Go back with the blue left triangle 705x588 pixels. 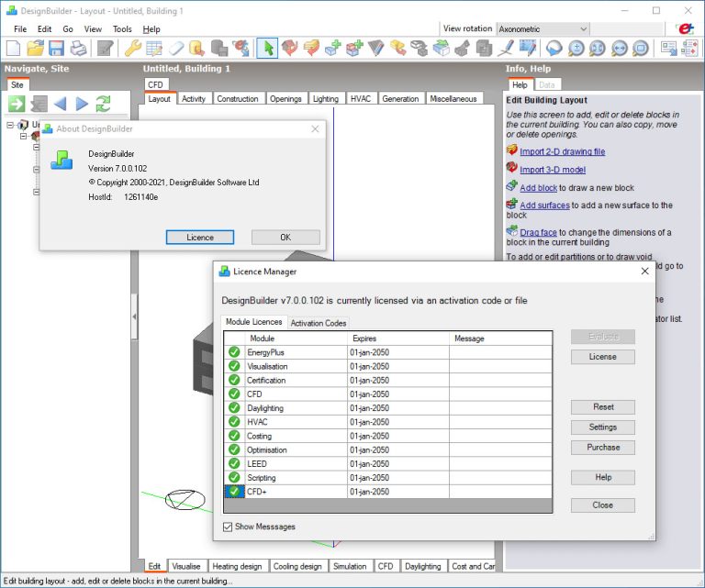tap(61, 104)
